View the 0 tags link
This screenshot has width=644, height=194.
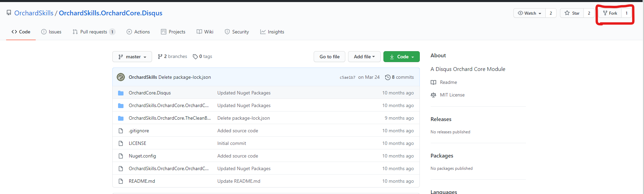pyautogui.click(x=202, y=56)
